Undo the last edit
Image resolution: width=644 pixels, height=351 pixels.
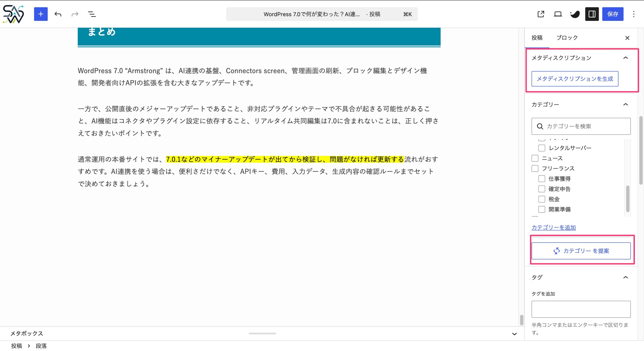[58, 14]
